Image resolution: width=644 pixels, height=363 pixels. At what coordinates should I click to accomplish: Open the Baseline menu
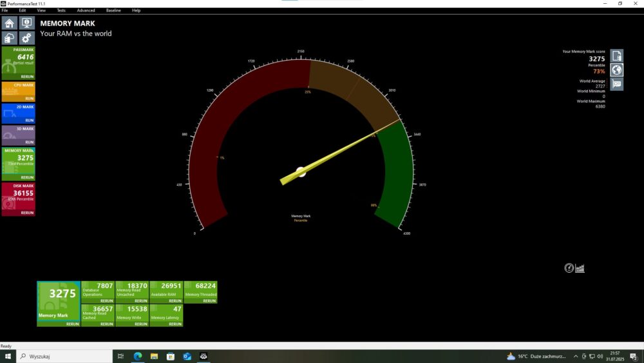click(x=113, y=10)
